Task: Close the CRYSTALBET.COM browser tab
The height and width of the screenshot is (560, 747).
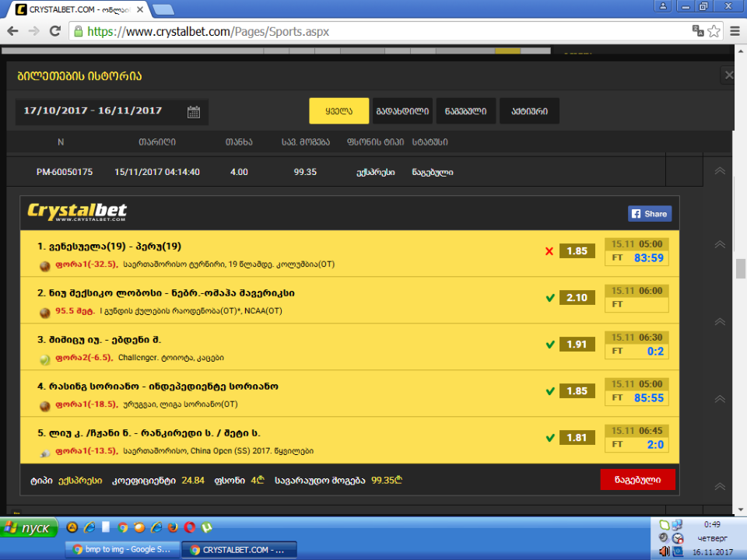Action: [140, 9]
